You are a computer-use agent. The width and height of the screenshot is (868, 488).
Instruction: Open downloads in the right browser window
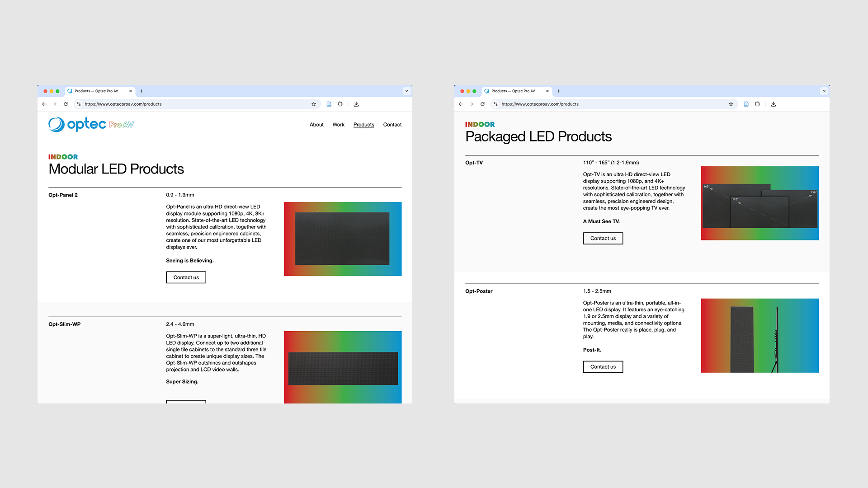tap(774, 104)
